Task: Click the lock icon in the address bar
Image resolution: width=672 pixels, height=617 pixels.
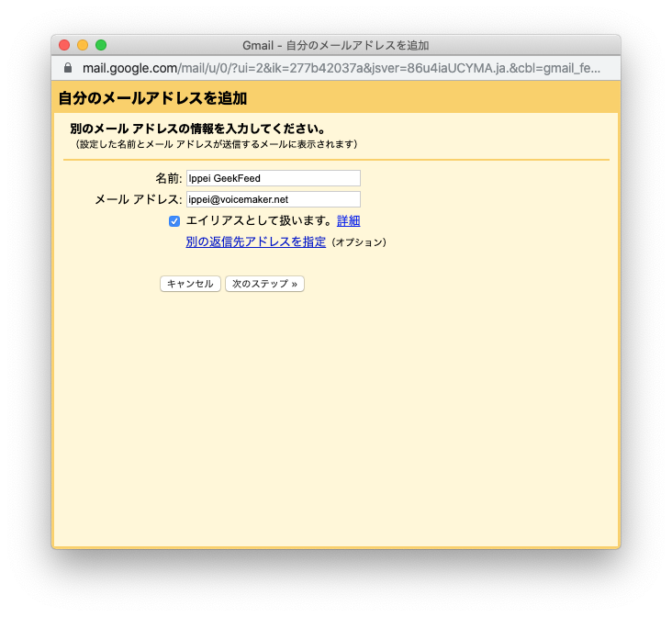Action: coord(68,68)
